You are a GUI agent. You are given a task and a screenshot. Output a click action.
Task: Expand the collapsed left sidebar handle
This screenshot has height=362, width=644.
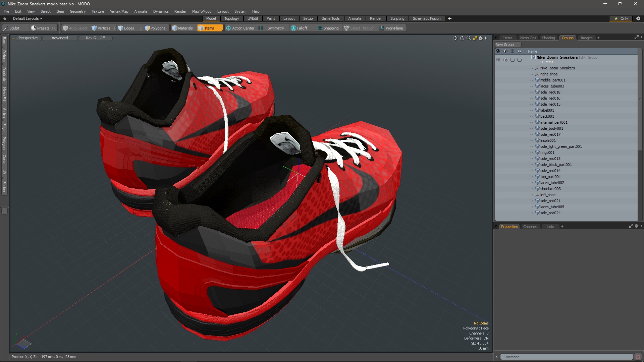4,211
